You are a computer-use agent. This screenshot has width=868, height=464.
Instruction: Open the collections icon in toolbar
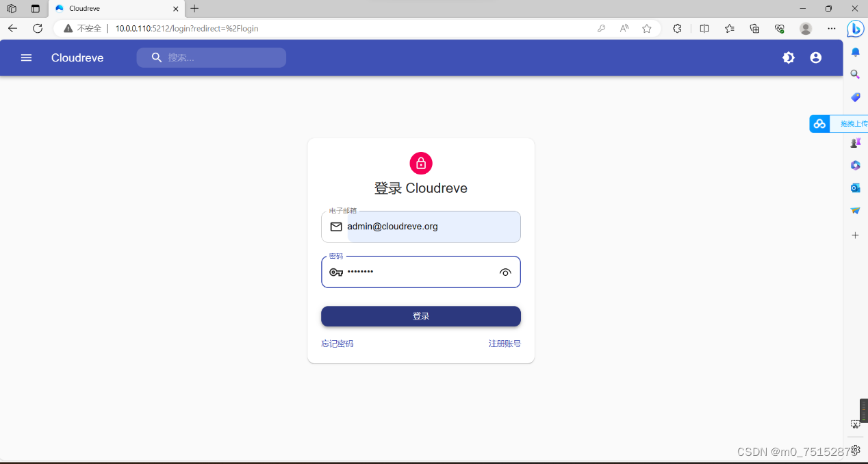754,29
